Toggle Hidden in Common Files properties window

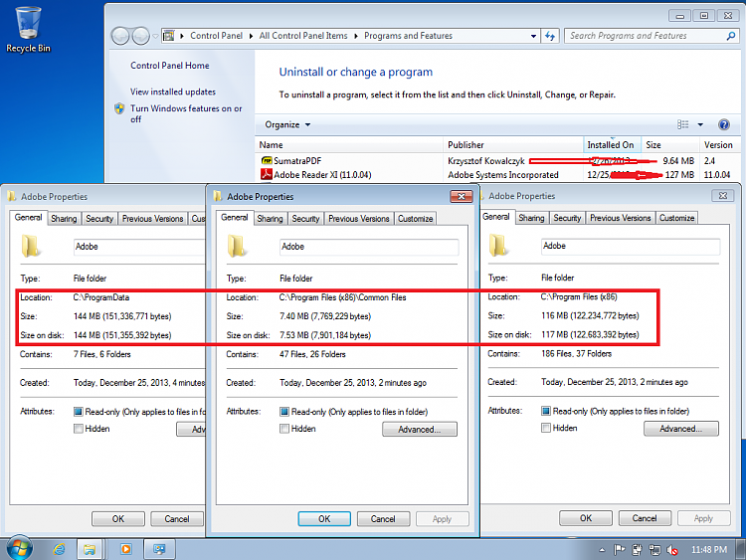284,429
